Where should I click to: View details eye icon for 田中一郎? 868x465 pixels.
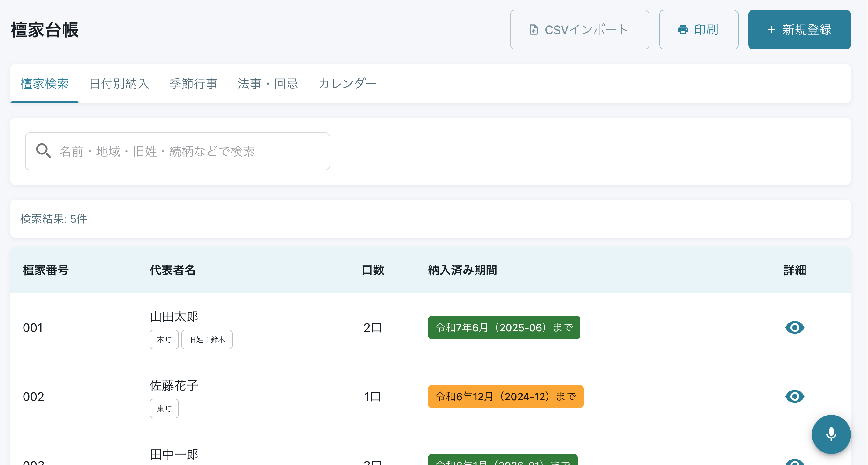point(794,462)
